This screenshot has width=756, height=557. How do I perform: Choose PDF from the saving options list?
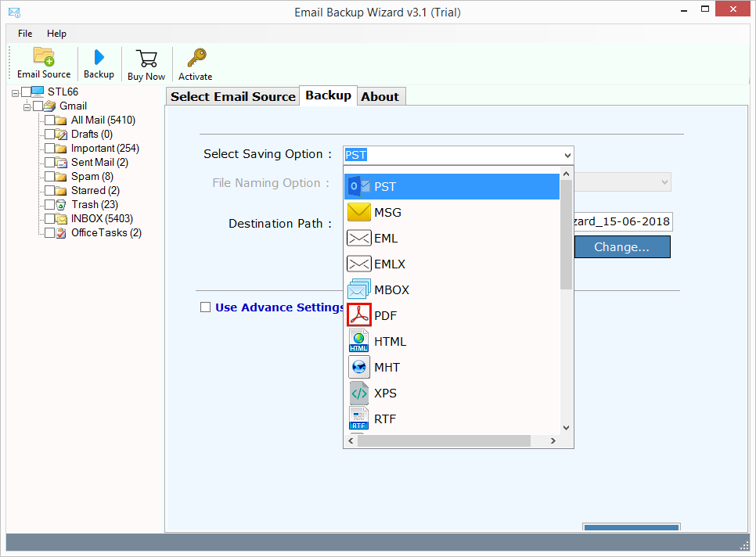click(452, 315)
